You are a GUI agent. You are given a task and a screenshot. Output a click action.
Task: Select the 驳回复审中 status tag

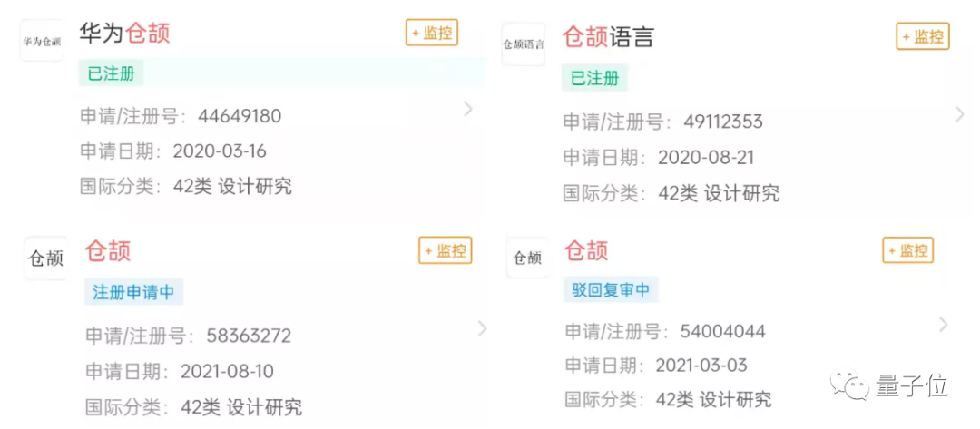pyautogui.click(x=610, y=290)
